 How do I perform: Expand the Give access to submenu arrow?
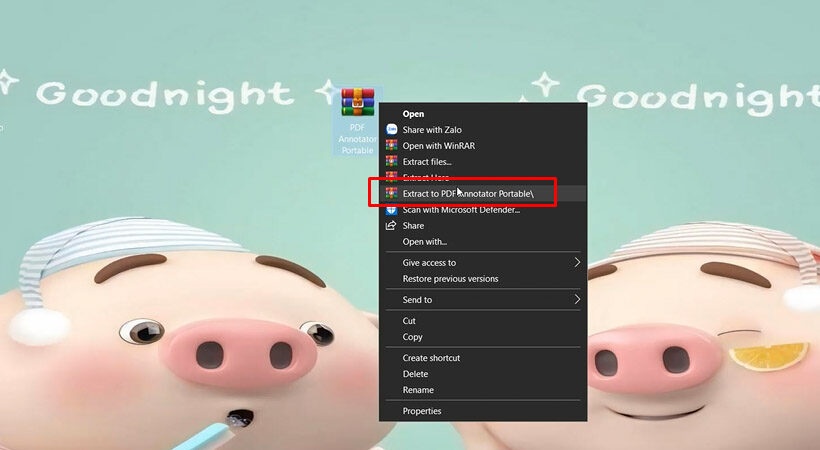(x=577, y=263)
